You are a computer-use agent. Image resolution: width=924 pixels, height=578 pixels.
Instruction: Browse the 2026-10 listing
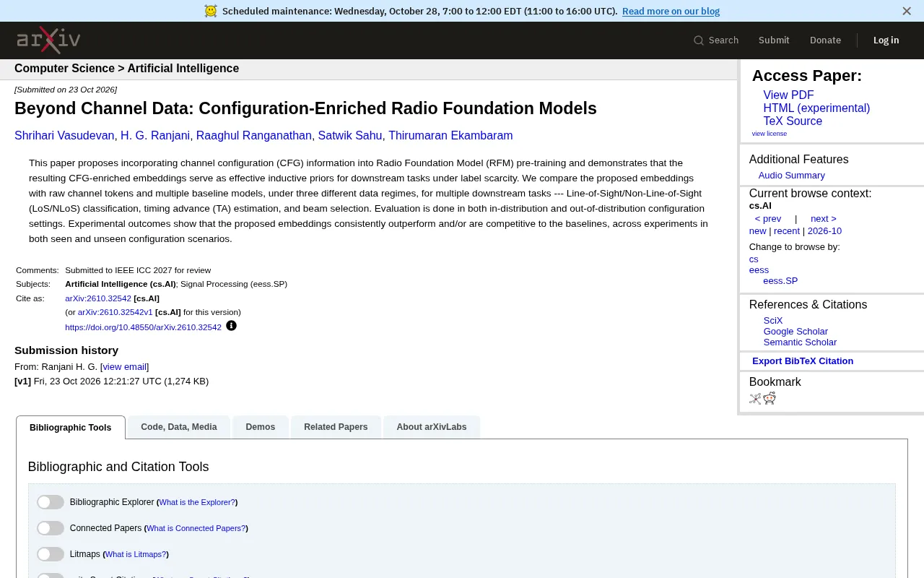[824, 231]
